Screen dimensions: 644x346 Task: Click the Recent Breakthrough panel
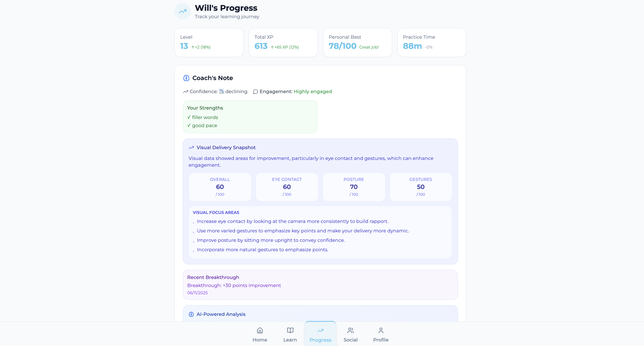tap(320, 285)
